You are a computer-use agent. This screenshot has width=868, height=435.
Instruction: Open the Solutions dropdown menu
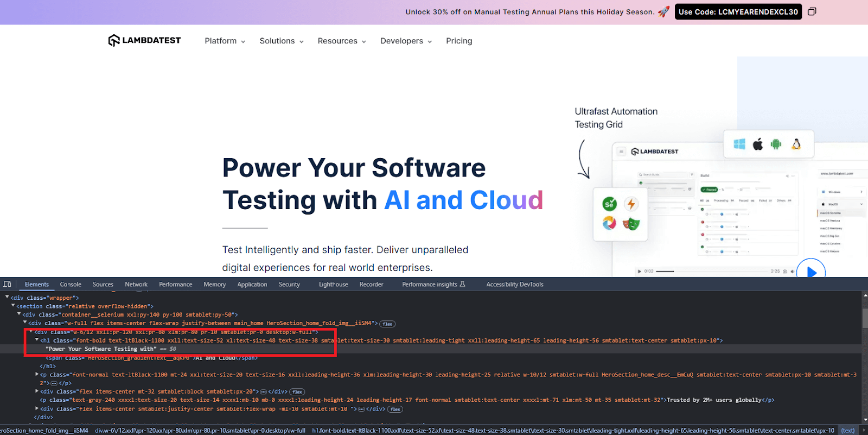click(282, 41)
